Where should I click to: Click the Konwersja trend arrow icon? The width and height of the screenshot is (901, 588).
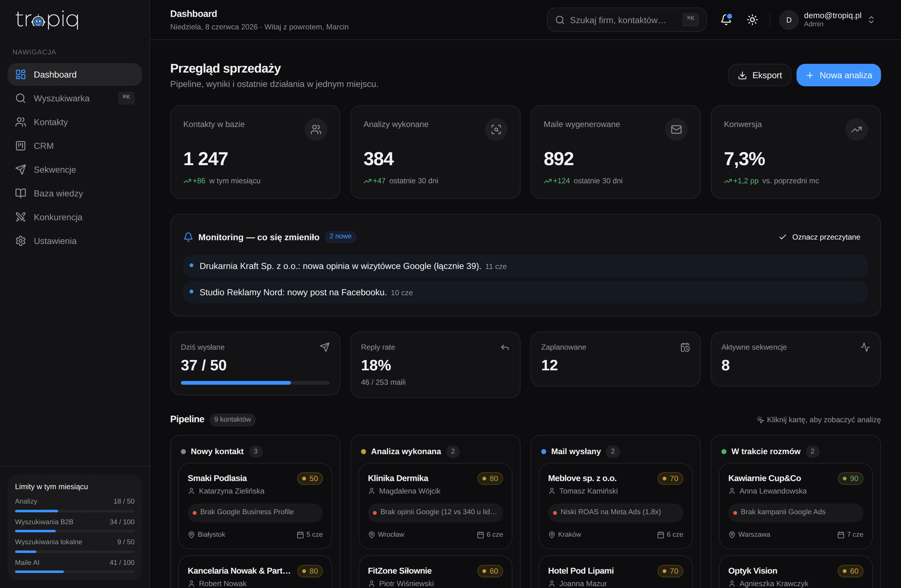click(x=856, y=129)
